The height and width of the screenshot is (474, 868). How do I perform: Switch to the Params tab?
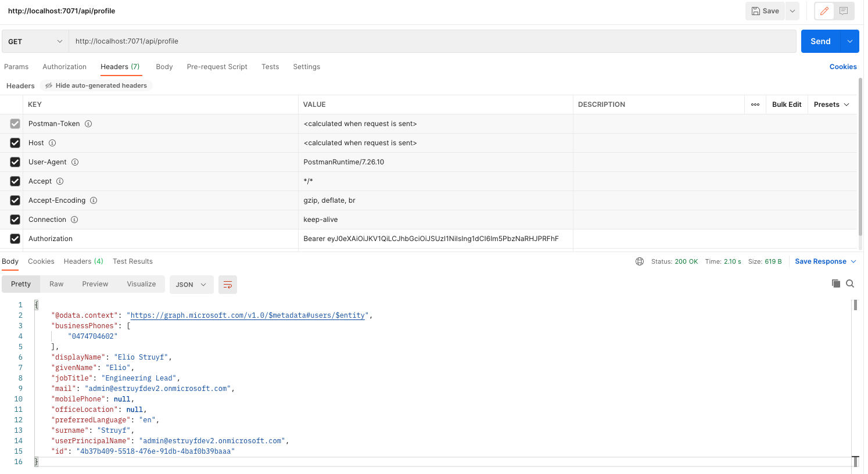click(16, 67)
